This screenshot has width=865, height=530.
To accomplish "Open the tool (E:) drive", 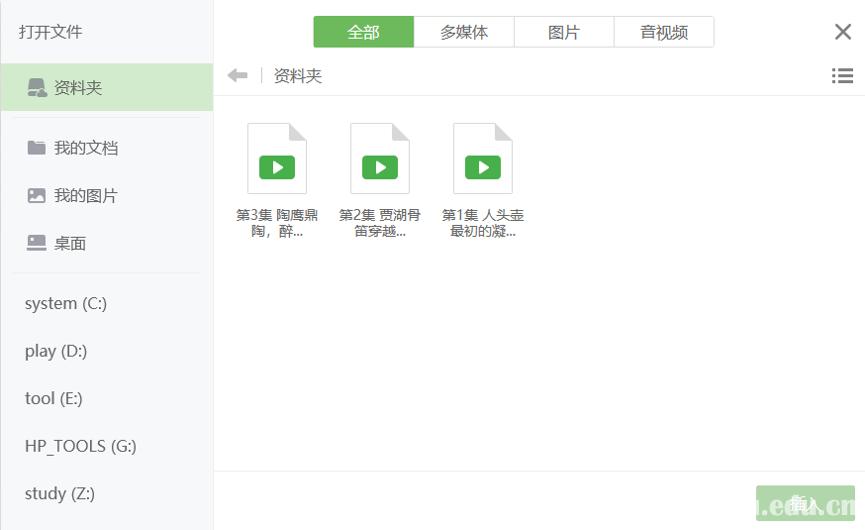I will pyautogui.click(x=54, y=398).
